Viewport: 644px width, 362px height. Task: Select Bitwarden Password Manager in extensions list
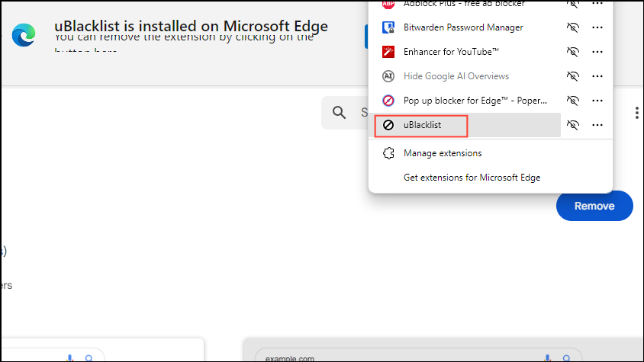tap(465, 27)
